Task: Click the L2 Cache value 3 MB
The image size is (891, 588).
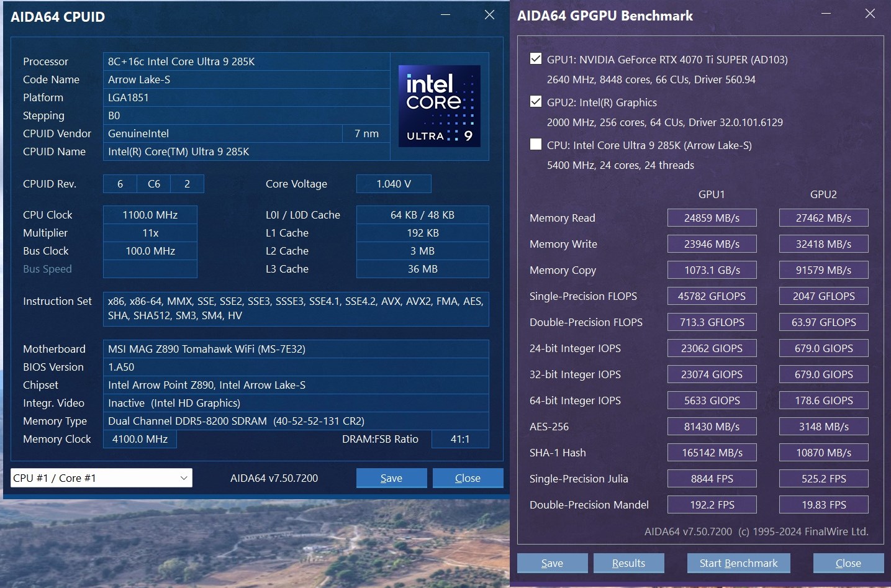Action: (423, 251)
